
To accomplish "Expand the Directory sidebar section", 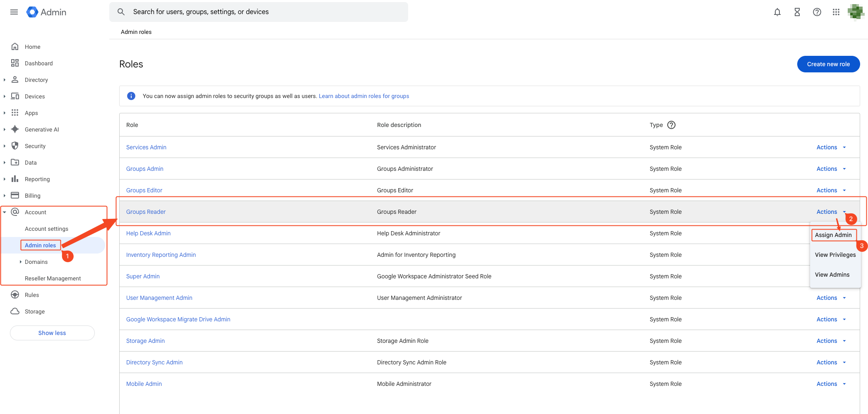I will click(5, 80).
